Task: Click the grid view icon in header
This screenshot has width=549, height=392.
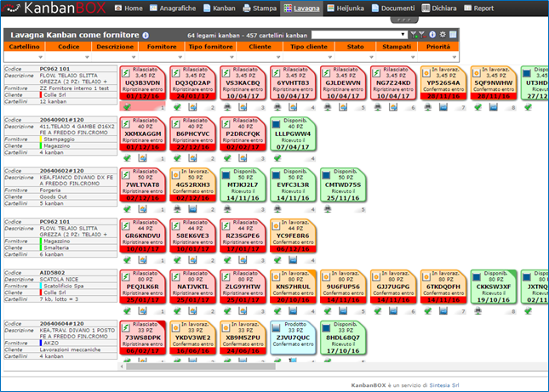Action: tap(453, 35)
